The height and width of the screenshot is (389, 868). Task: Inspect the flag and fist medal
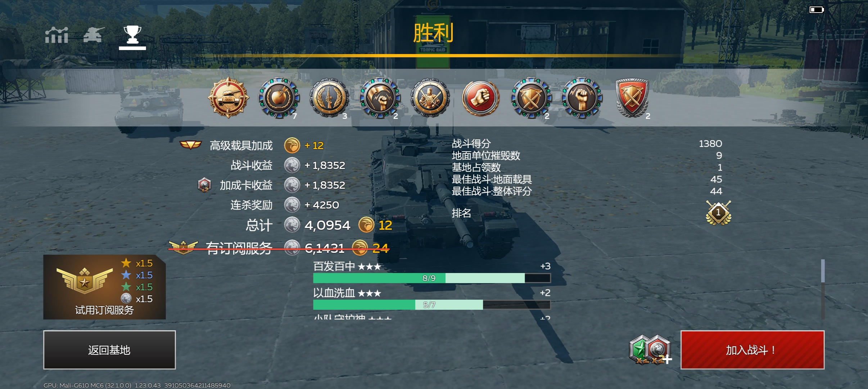[380, 98]
